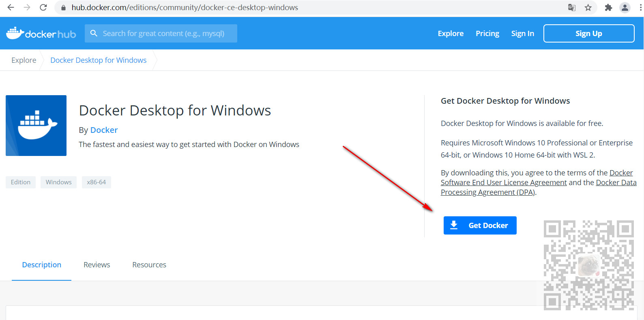Bookmark this page with the star icon
Viewport: 644px width, 320px height.
pos(588,7)
